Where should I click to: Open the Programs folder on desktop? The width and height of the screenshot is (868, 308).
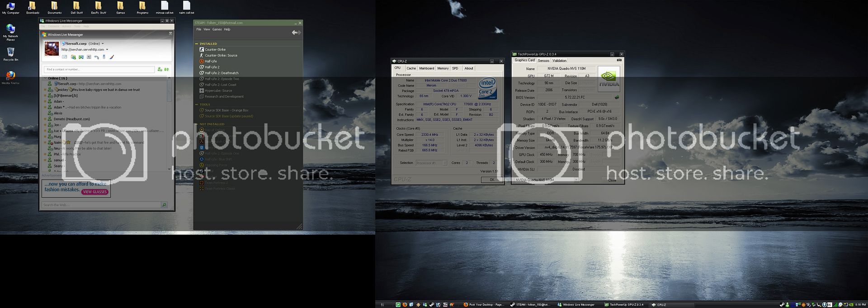coord(142,7)
